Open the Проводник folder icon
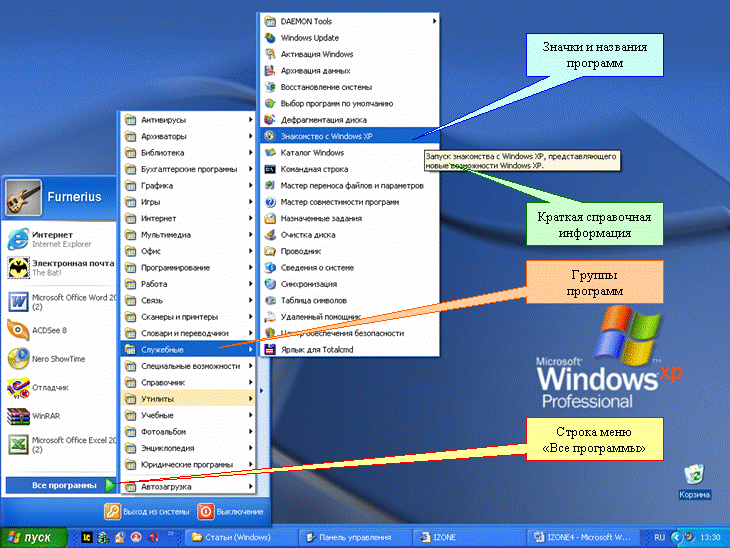The width and height of the screenshot is (730, 548). [270, 251]
